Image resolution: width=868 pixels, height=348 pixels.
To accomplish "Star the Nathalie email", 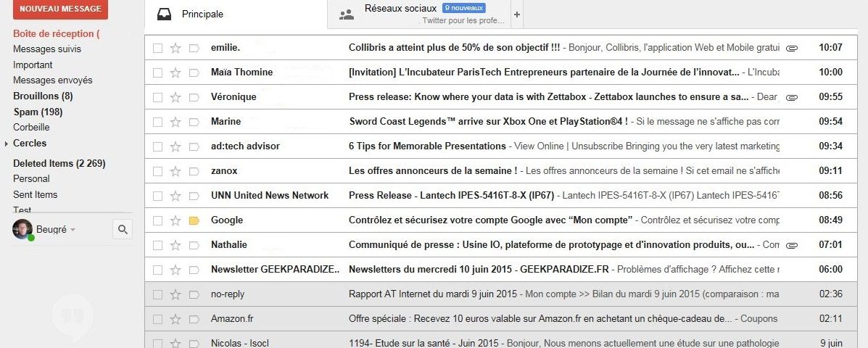I will pos(175,245).
